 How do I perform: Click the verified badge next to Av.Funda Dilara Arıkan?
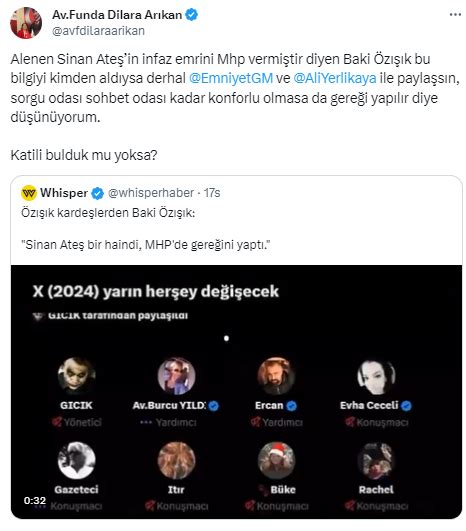(192, 15)
